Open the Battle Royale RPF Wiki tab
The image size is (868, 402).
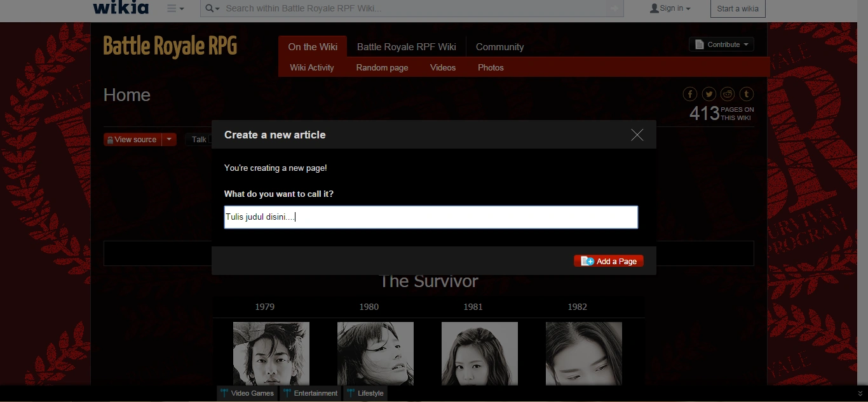click(407, 46)
